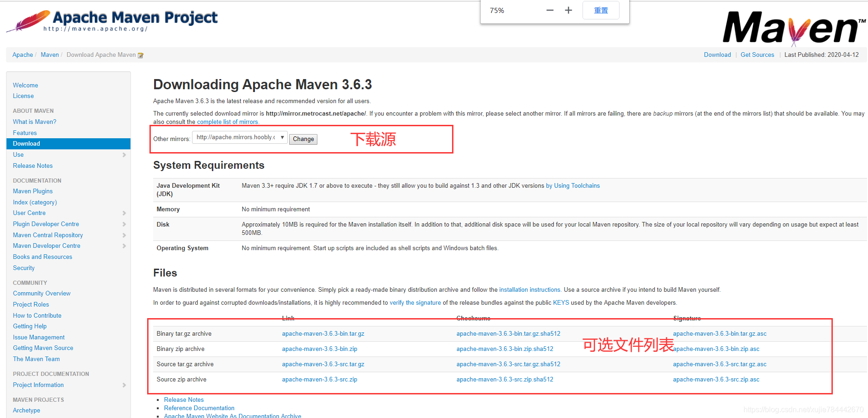The image size is (868, 418).
Task: Click the Maven breadcrumb link
Action: point(50,55)
